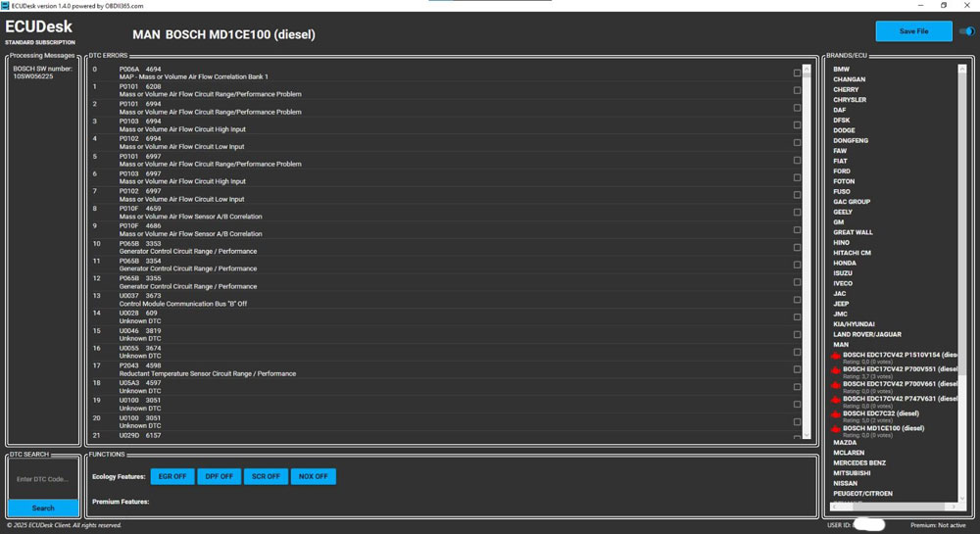The height and width of the screenshot is (534, 980).
Task: Select the ISUZU brand entry
Action: (843, 273)
